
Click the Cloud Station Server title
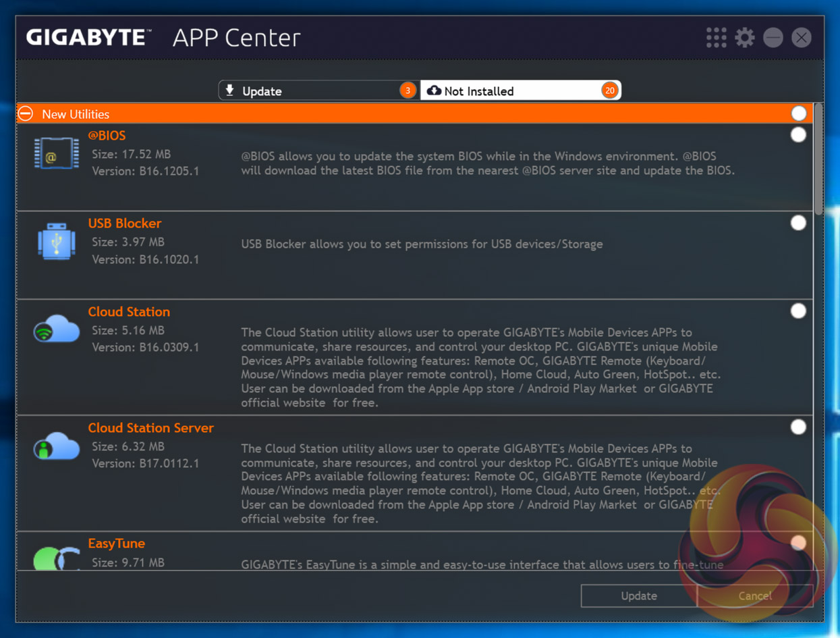150,428
